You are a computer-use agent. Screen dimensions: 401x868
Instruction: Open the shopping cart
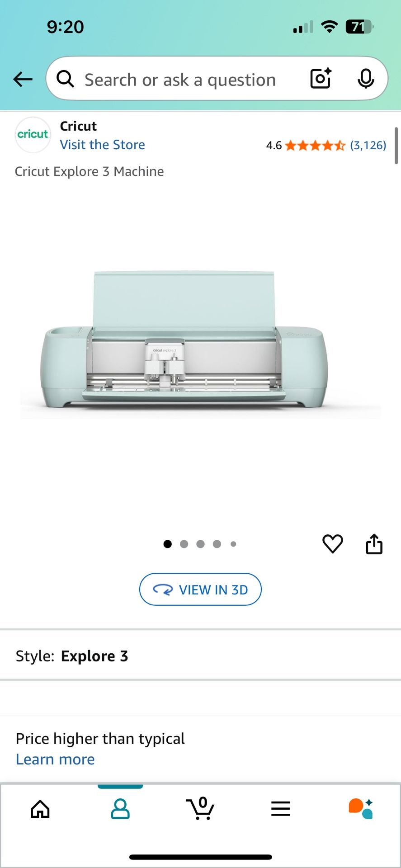click(x=200, y=808)
